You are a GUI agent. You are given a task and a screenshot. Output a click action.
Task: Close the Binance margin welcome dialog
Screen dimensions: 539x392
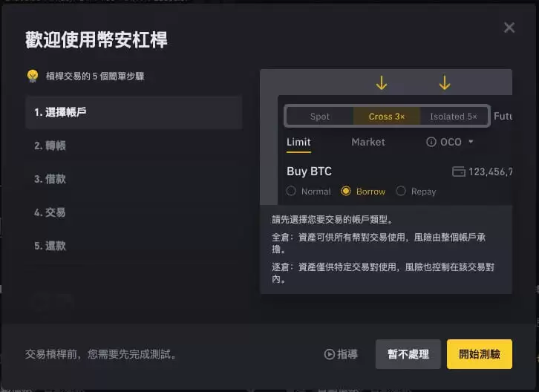[x=509, y=27]
